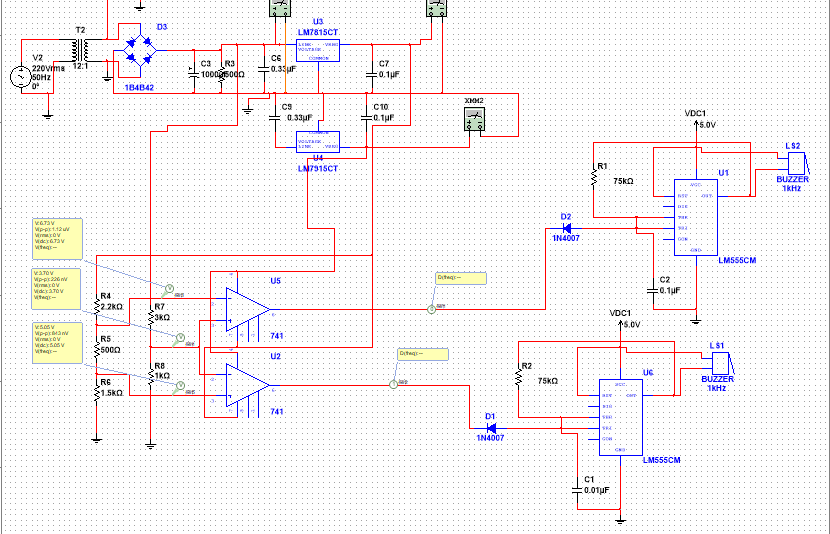Click resistor R7 symbol

click(x=151, y=318)
